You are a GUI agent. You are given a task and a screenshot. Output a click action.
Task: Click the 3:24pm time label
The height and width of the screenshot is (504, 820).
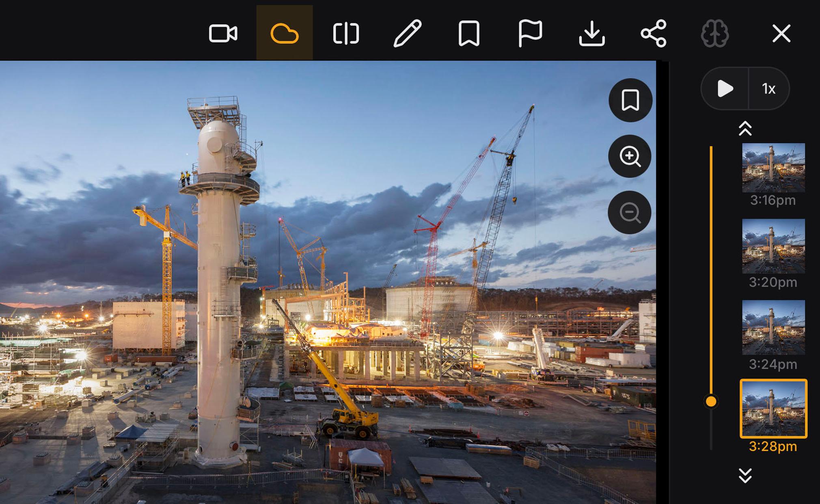(773, 364)
